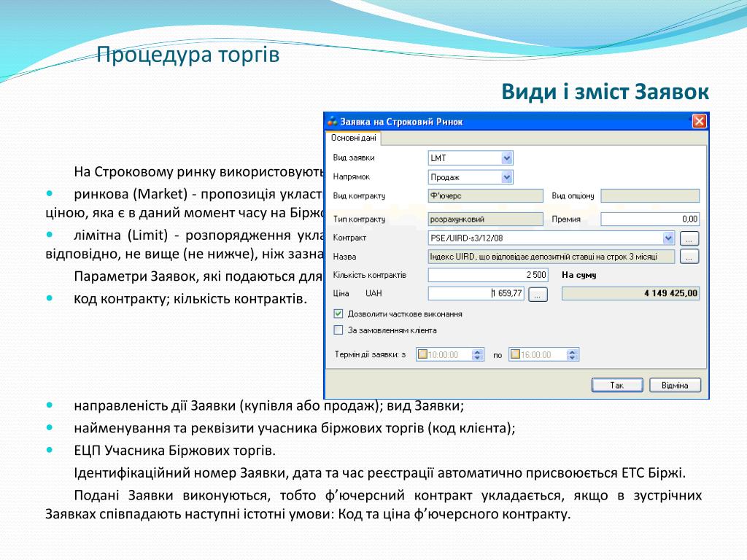Open the Напрямок Продаж dropdown
This screenshot has width=747, height=560.
pyautogui.click(x=507, y=177)
